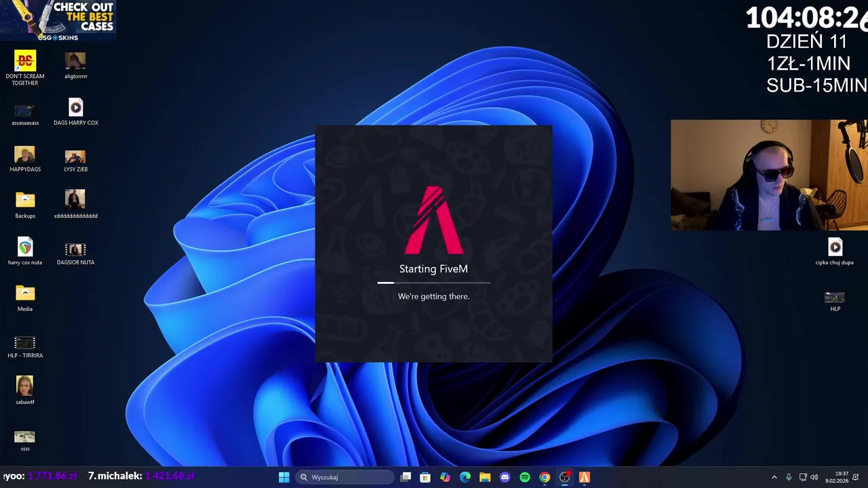Open the Windows Start menu
Viewport: 868px width, 488px height.
(x=284, y=477)
